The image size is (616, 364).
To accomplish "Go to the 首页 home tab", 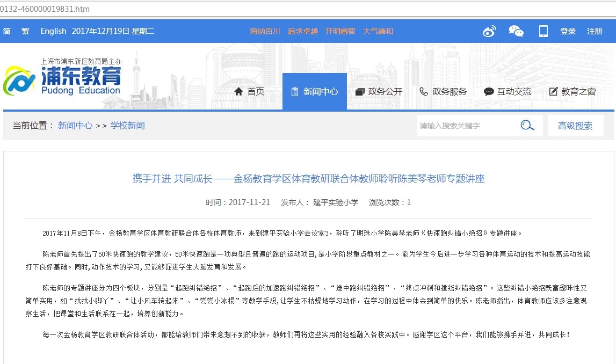I will pyautogui.click(x=250, y=91).
